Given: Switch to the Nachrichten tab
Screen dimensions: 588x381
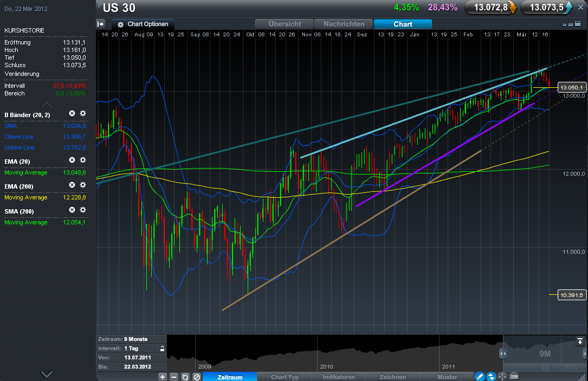Looking at the screenshot, I should pos(344,24).
